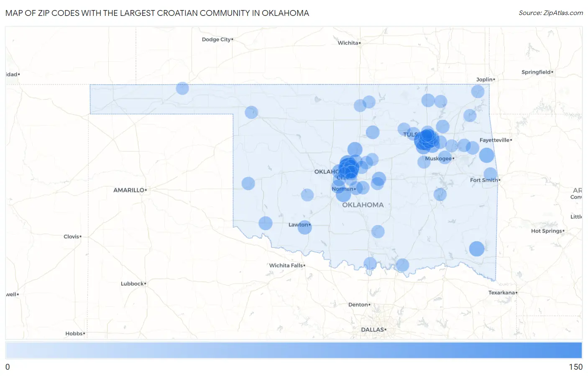The width and height of the screenshot is (588, 376).
Task: Click the OKLAHOMA state label
Action: (x=363, y=205)
